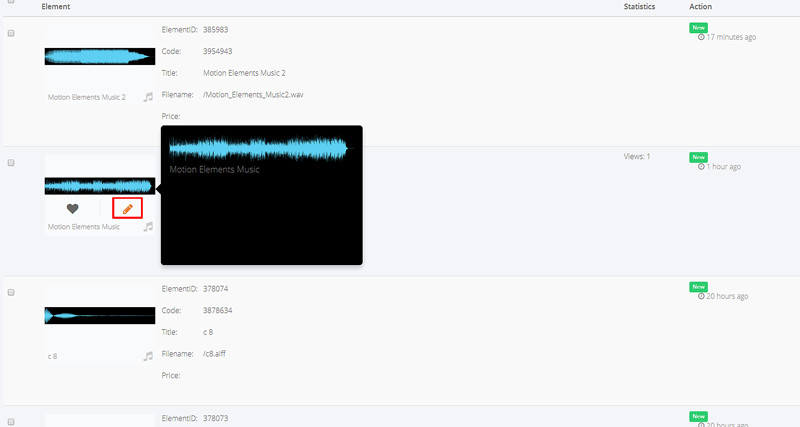Click music note icon beside Motion Elements Music 2
Image resolution: width=800 pixels, height=427 pixels.
148,97
